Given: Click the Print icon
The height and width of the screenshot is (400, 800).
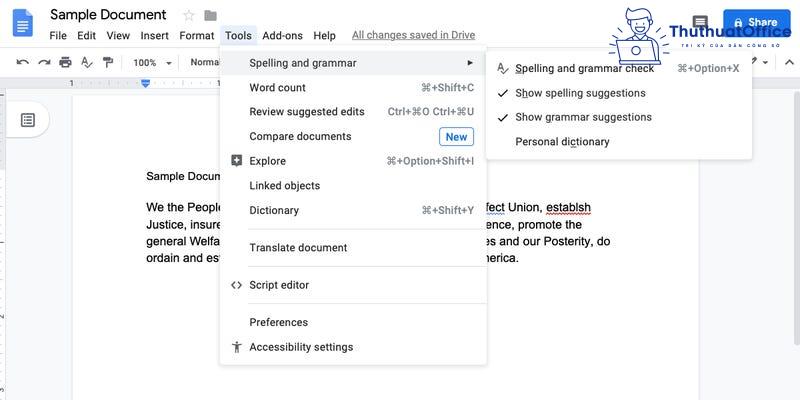Looking at the screenshot, I should 65,62.
